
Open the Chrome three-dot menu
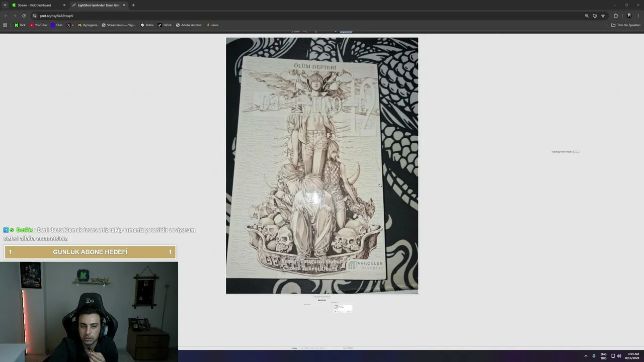[638, 16]
